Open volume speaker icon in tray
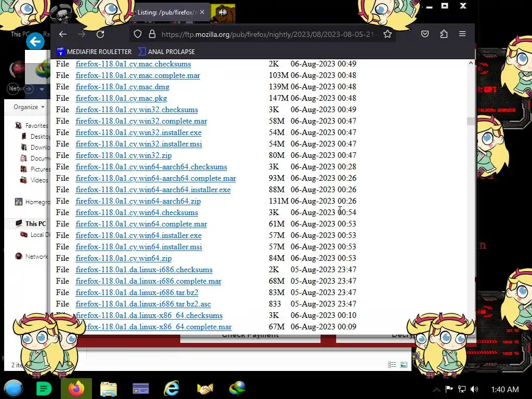Screen dimensions: 532x399 pos(474,389)
